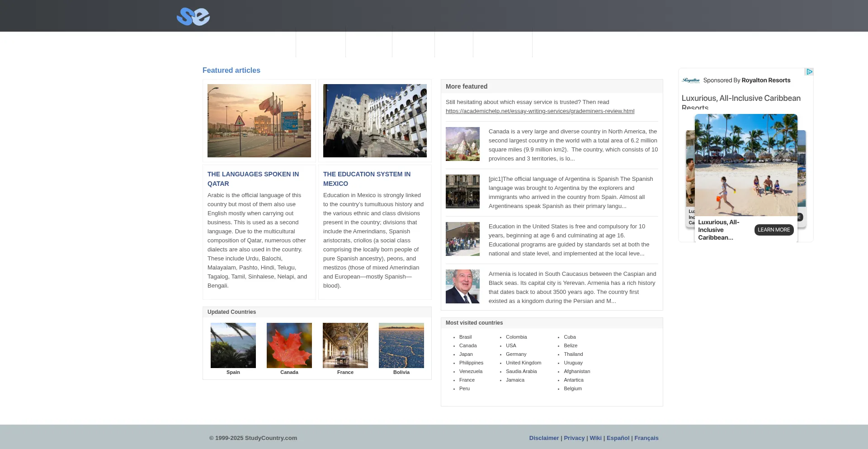Open The Languages Spoken in Qatar article
This screenshot has height=449, width=868.
[253, 179]
